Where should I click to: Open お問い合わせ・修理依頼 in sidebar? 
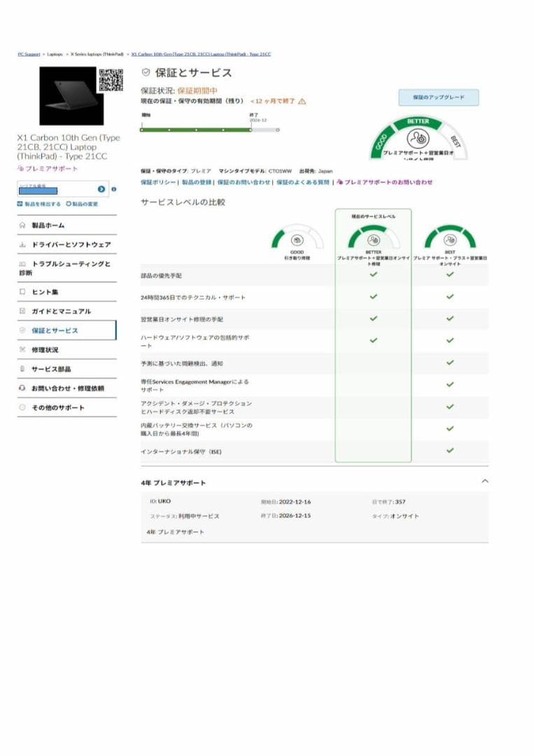pyautogui.click(x=67, y=388)
